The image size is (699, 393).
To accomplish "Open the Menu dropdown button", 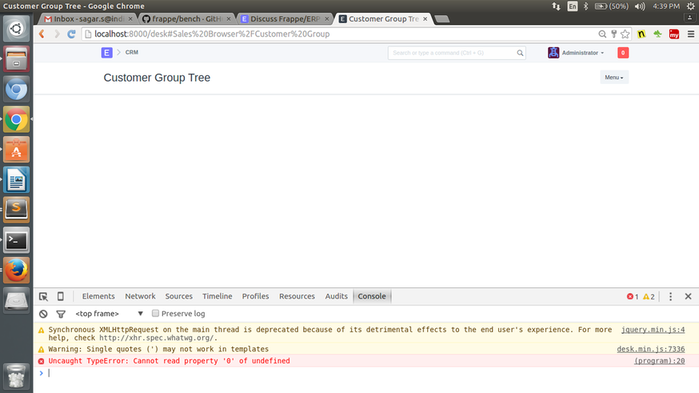I will pos(614,77).
